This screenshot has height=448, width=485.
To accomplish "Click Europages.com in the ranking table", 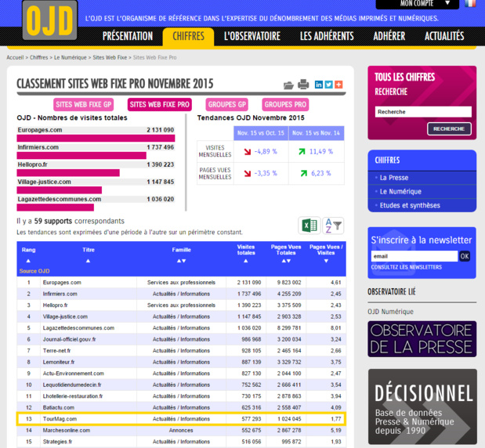I will coord(62,283).
